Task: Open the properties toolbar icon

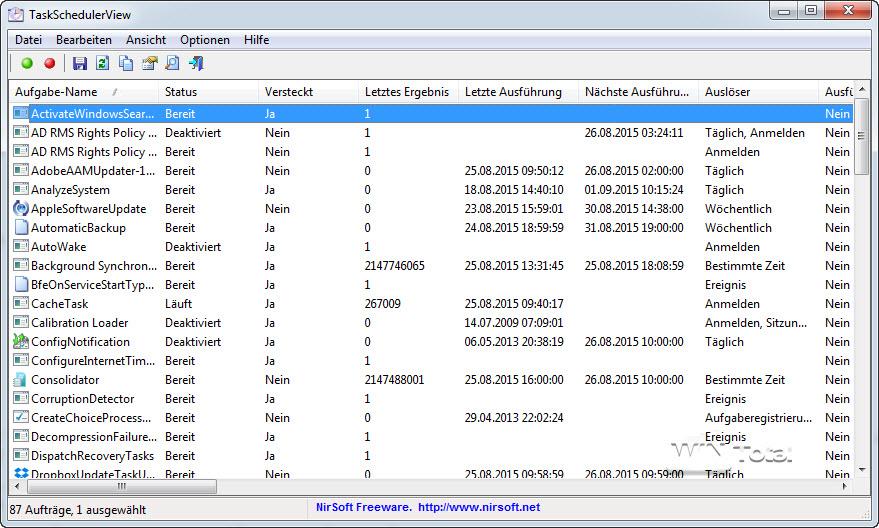Action: [x=150, y=63]
